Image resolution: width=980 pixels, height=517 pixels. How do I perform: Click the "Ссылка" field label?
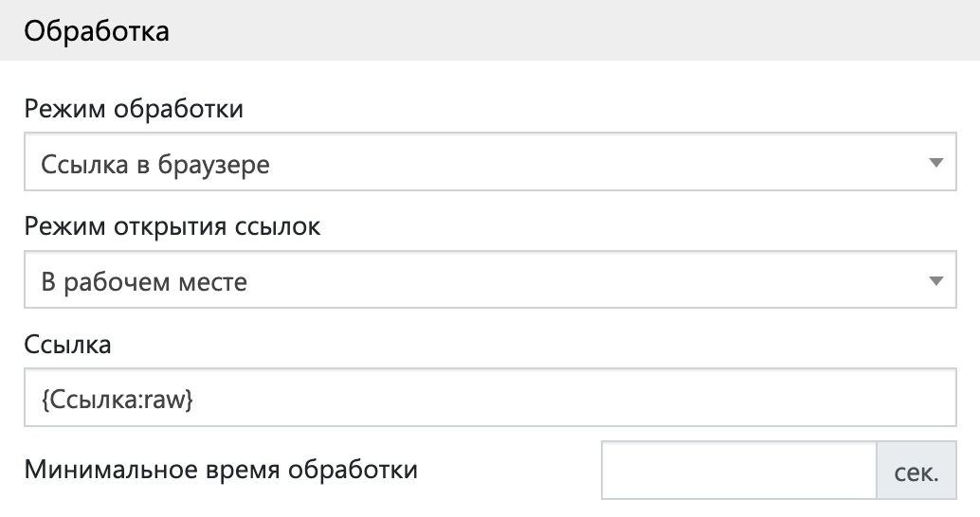click(68, 345)
